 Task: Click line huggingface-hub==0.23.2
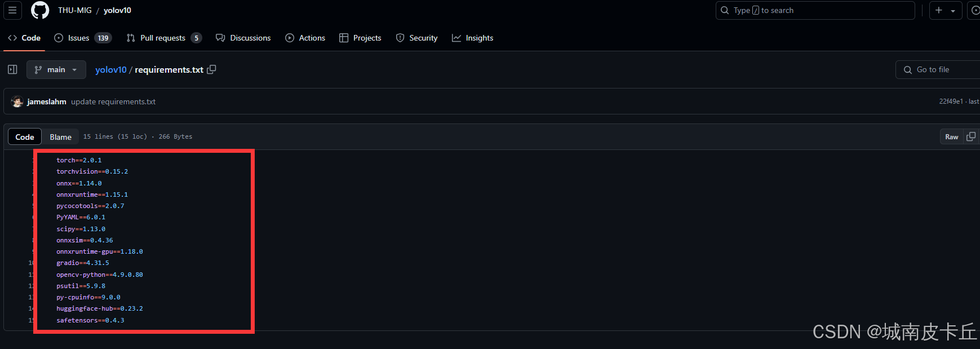(100, 308)
